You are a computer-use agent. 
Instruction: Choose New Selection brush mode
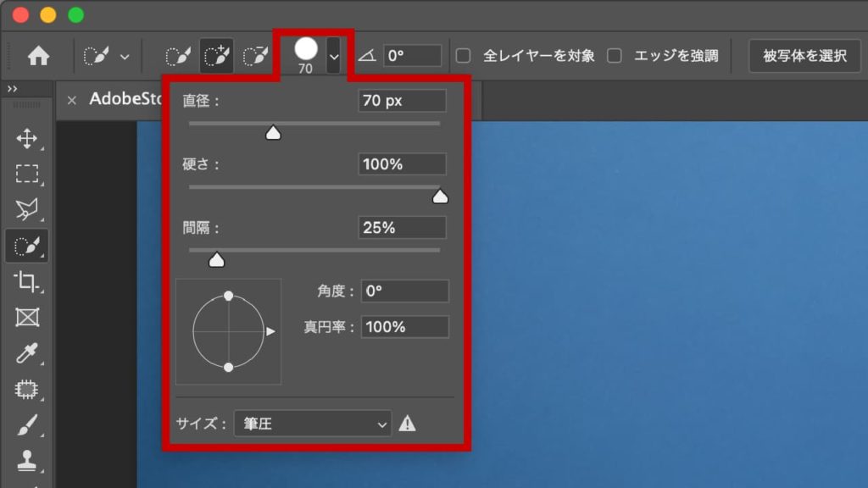pyautogui.click(x=178, y=56)
